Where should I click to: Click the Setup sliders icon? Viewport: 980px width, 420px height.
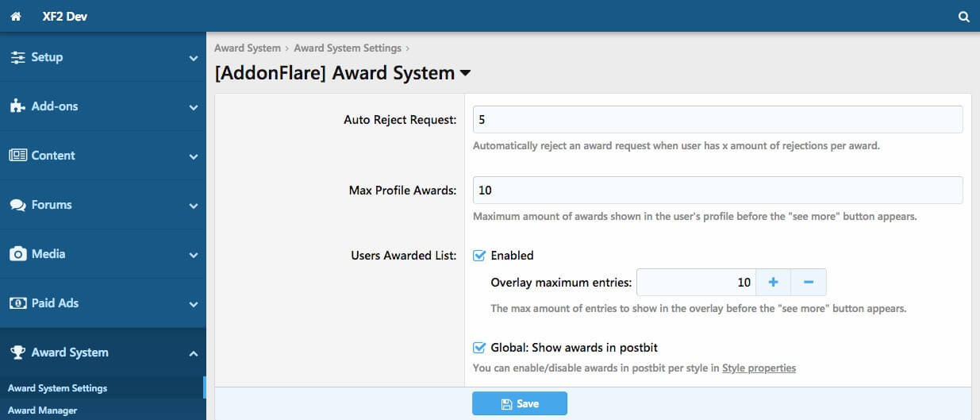click(x=17, y=58)
